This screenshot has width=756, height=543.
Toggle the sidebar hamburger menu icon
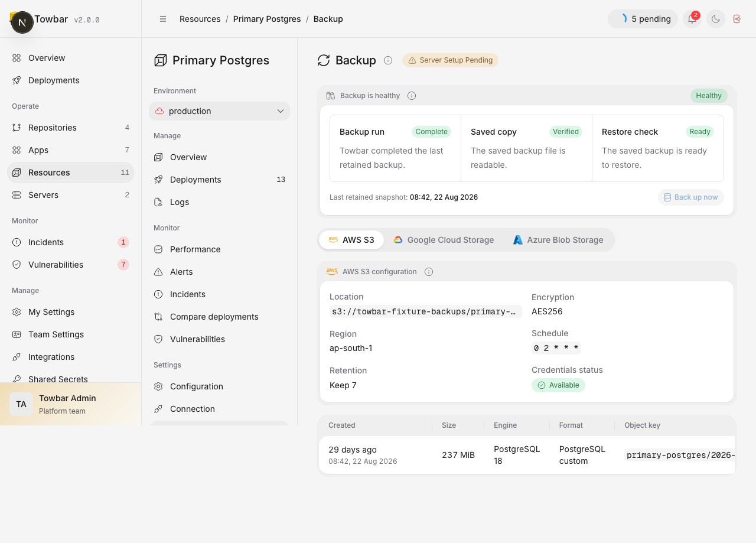pos(163,19)
